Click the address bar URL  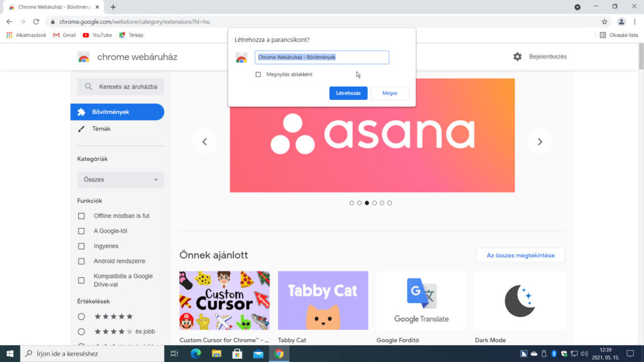point(135,22)
